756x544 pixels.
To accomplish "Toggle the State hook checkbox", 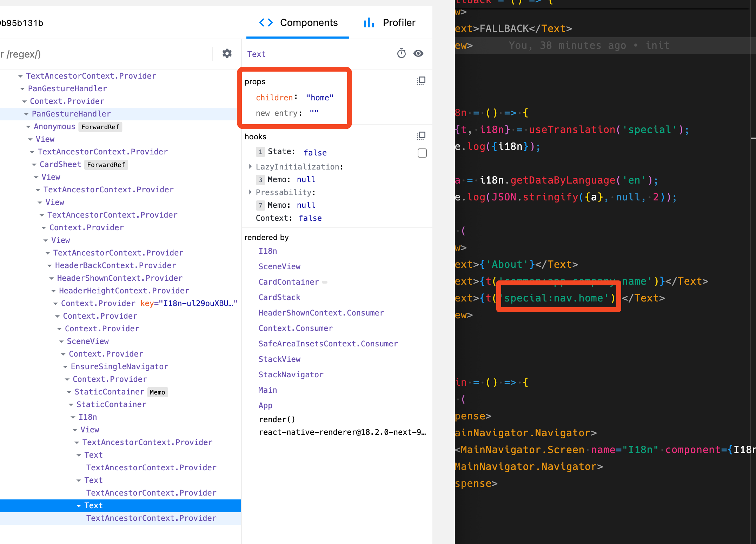I will pyautogui.click(x=422, y=153).
